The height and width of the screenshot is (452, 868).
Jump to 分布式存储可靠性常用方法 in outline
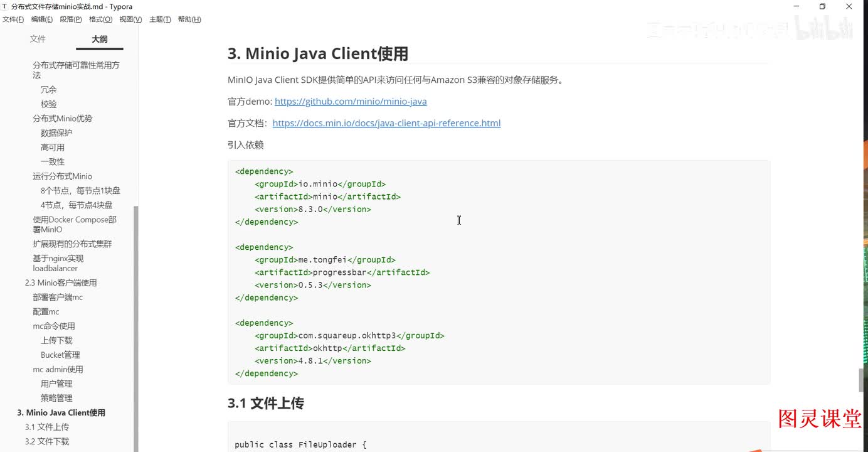(x=77, y=70)
